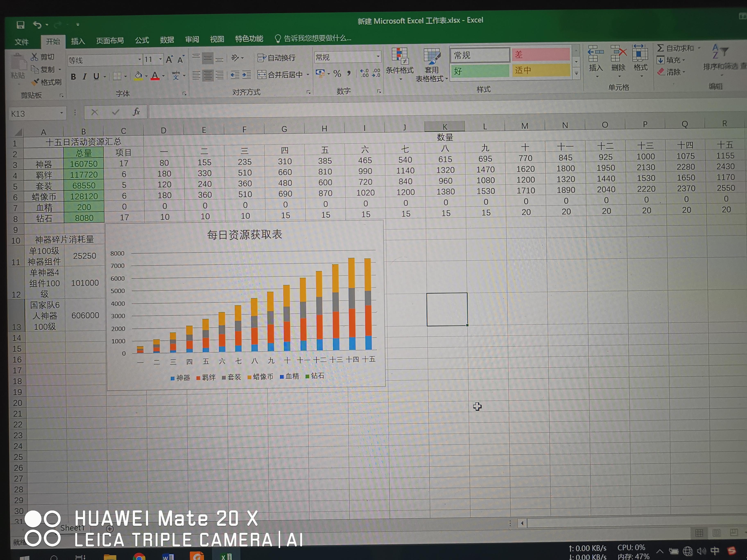747x560 pixels.
Task: Open the font name dropdown (等线)
Action: pyautogui.click(x=139, y=60)
